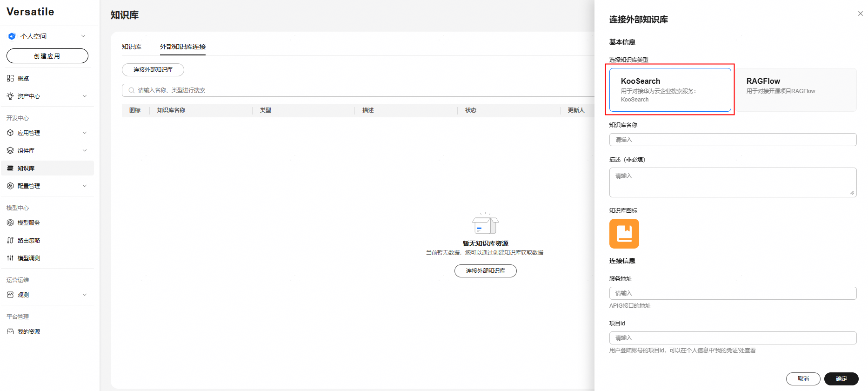The height and width of the screenshot is (391, 868).
Task: Click the 描述 column header
Action: click(x=368, y=110)
